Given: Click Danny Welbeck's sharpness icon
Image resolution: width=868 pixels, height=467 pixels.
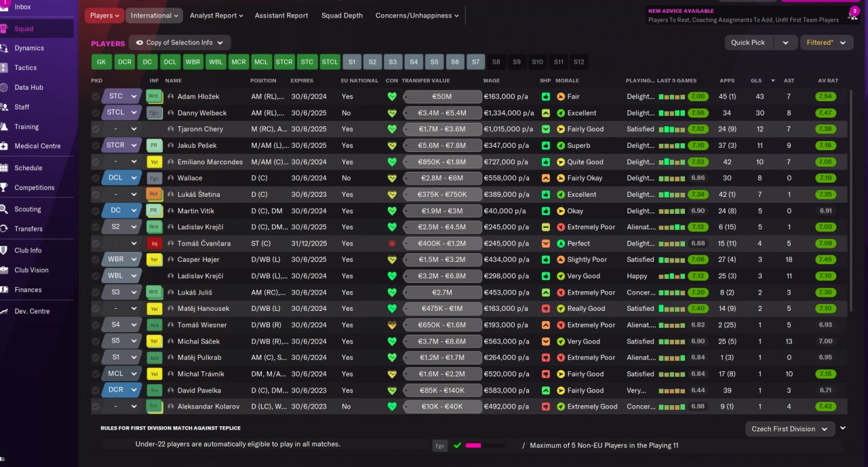Looking at the screenshot, I should 546,113.
